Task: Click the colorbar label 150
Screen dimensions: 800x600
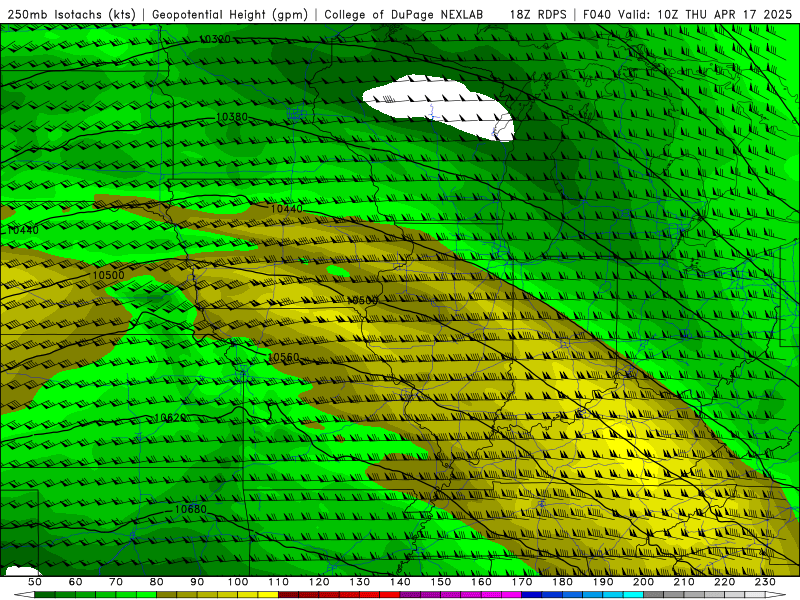Action: tap(440, 582)
